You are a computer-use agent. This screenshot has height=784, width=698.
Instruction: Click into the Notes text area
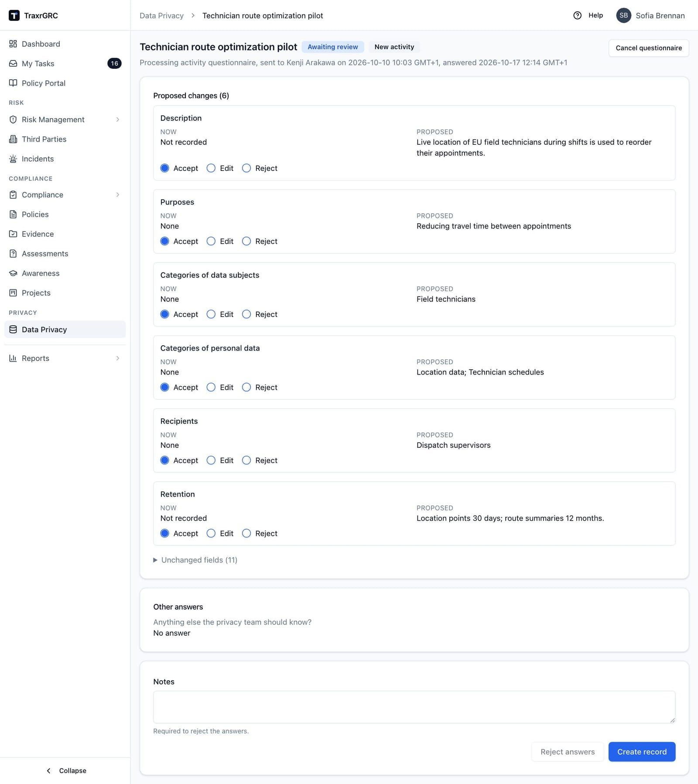pyautogui.click(x=414, y=707)
